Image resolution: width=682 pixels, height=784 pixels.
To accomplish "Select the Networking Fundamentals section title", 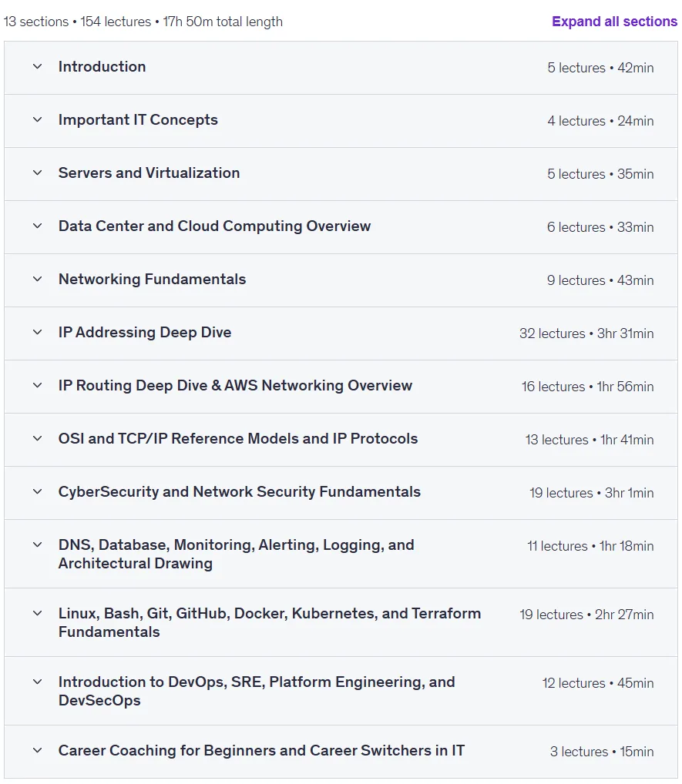I will [152, 279].
